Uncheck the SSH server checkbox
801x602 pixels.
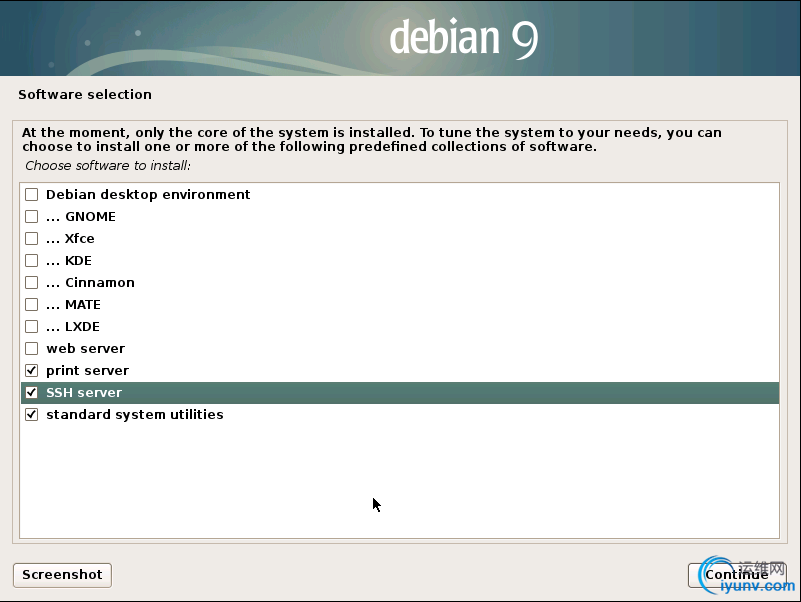(x=32, y=392)
